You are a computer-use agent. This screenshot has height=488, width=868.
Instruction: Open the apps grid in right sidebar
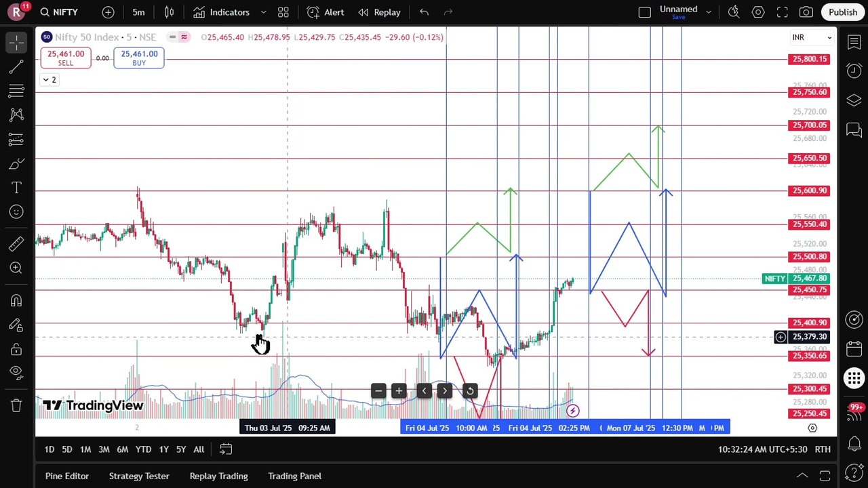[854, 378]
